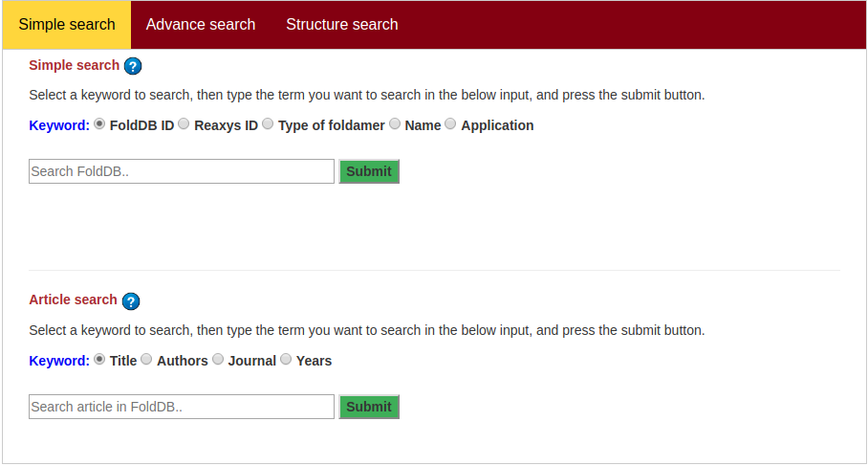The image size is (868, 466).
Task: Click the help icon beside Article search heading
Action: pyautogui.click(x=131, y=301)
